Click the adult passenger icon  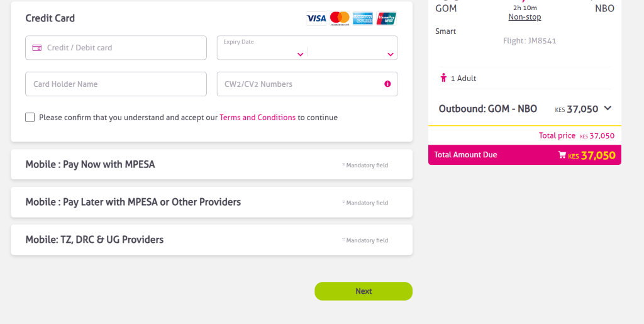coord(443,77)
